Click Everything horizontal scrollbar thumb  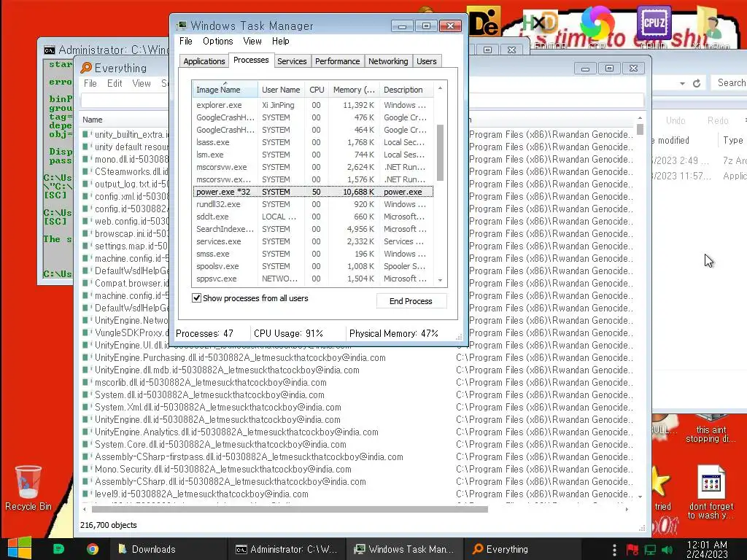pos(290,509)
